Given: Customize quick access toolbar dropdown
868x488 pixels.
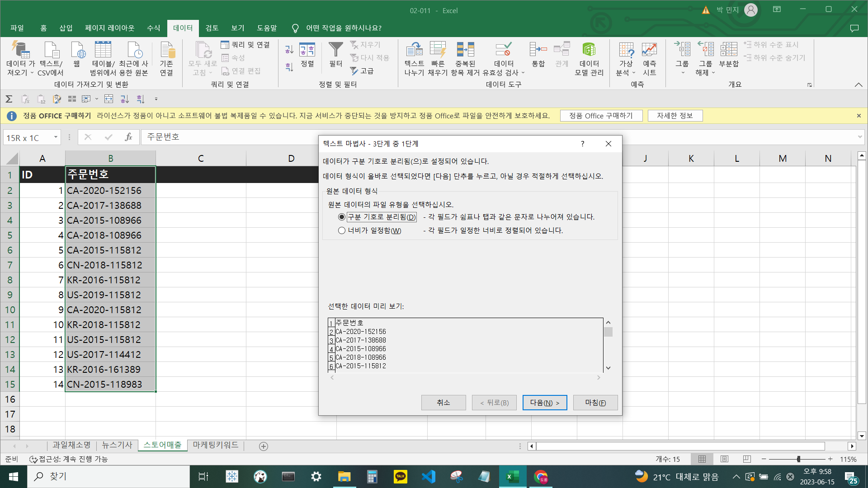Looking at the screenshot, I should [156, 99].
